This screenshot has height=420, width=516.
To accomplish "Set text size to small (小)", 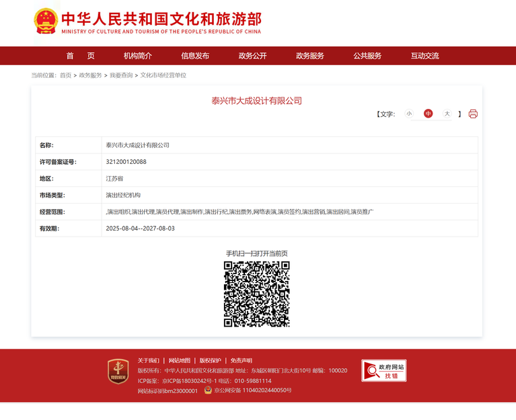I will pos(409,114).
